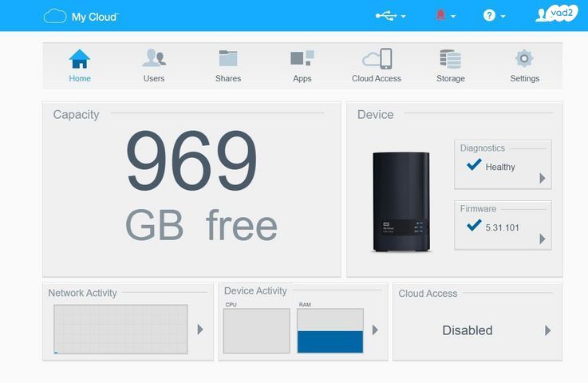Click the CPU usage graph
Screen dimensions: 588x383
click(x=257, y=331)
